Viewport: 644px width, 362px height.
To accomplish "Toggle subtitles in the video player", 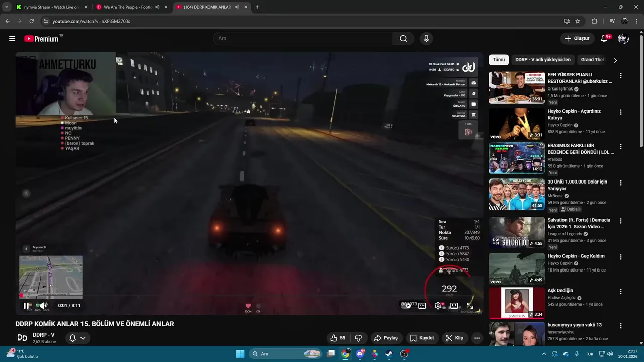I will [422, 305].
